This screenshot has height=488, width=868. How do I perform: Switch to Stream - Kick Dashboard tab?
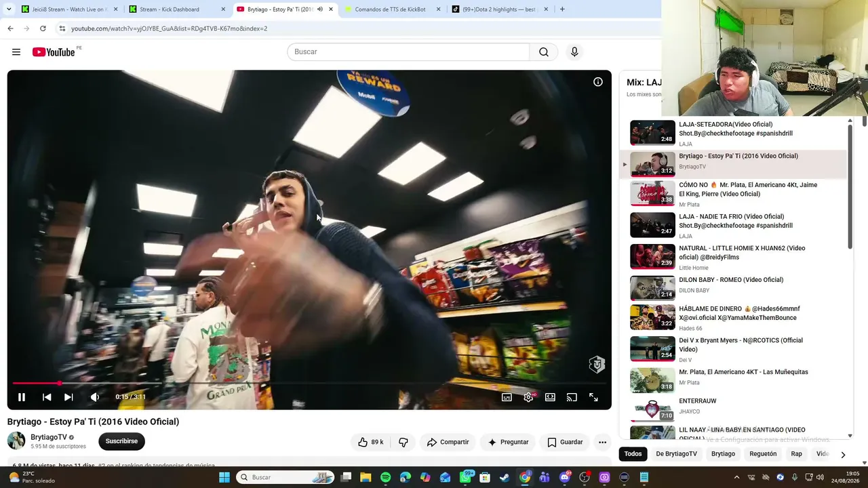click(x=177, y=9)
